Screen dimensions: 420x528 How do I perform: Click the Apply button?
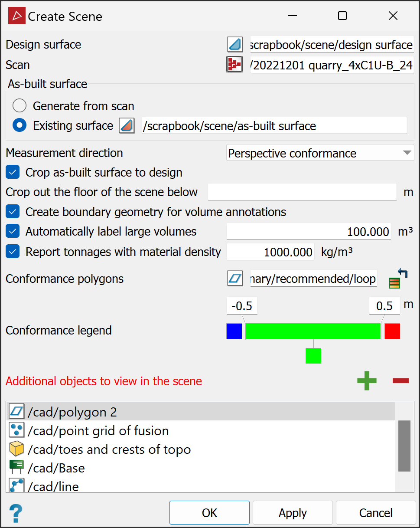pyautogui.click(x=293, y=513)
